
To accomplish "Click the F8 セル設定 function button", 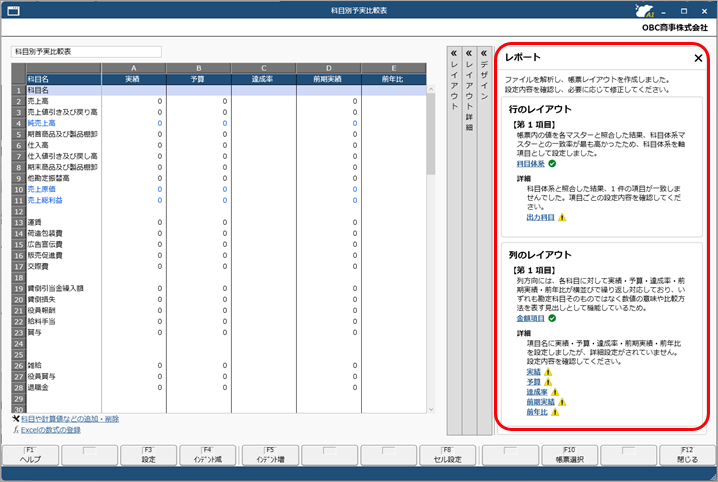I will coord(447,455).
